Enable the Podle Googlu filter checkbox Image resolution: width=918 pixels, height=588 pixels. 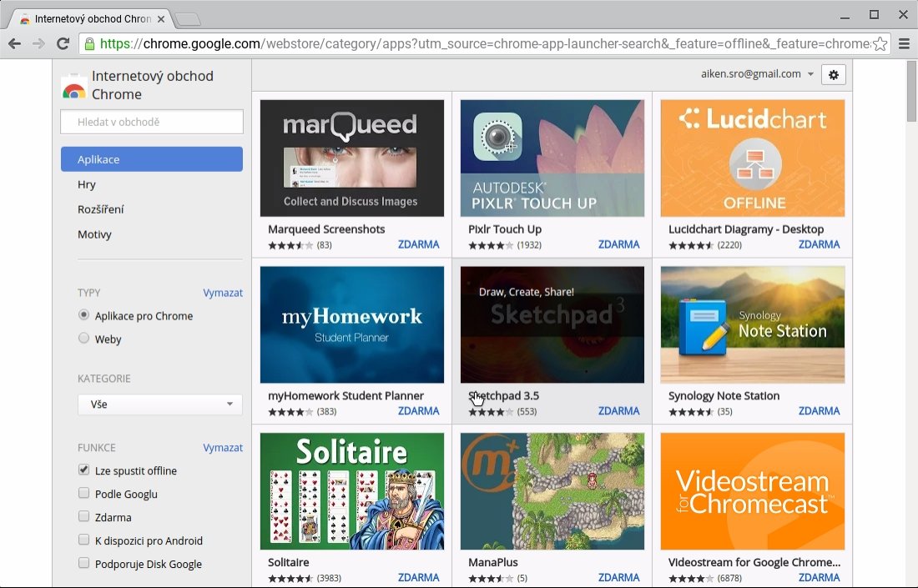83,493
